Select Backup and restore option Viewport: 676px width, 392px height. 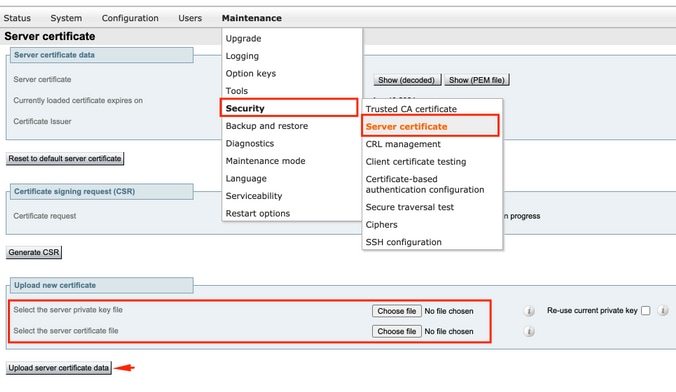(266, 126)
